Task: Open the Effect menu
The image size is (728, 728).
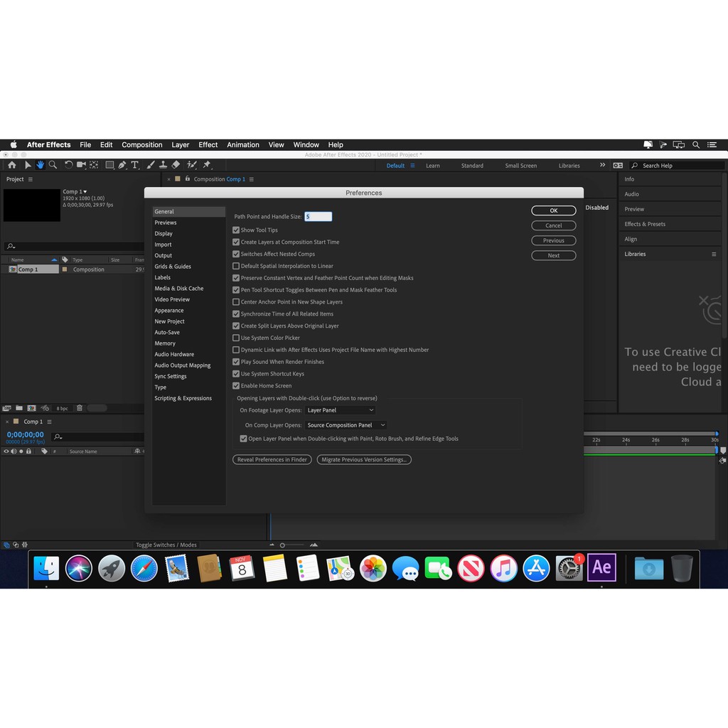Action: coord(208,145)
